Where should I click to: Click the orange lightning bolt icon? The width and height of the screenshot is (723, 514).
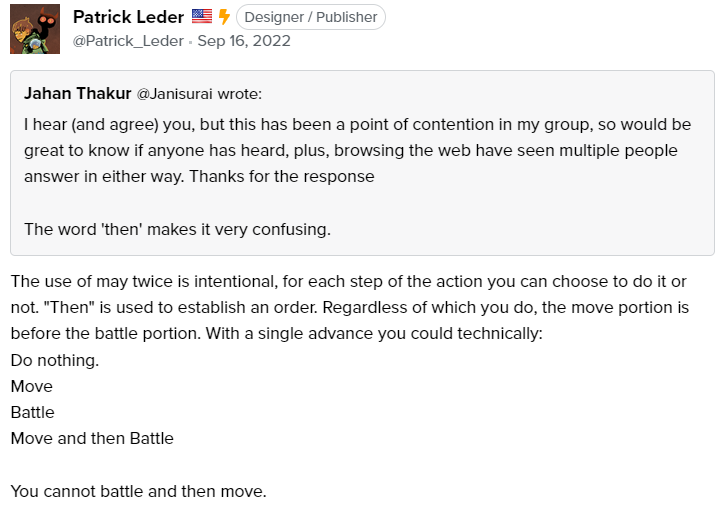coord(224,17)
